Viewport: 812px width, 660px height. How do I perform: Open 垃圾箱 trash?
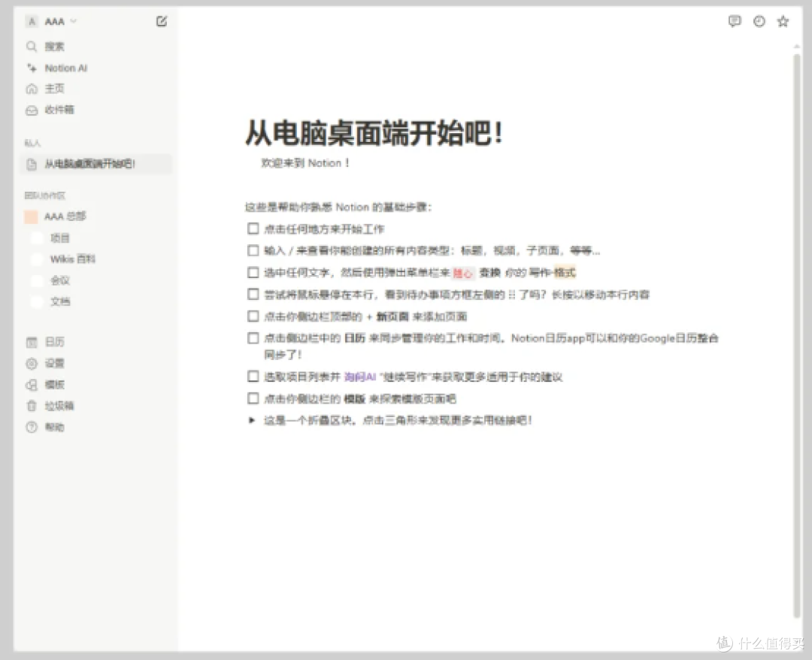tap(59, 406)
